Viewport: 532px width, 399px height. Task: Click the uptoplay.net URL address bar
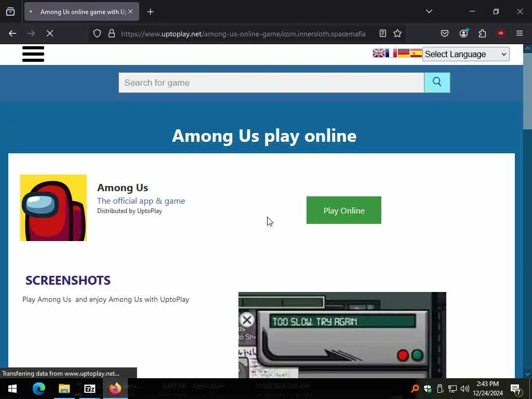243,34
